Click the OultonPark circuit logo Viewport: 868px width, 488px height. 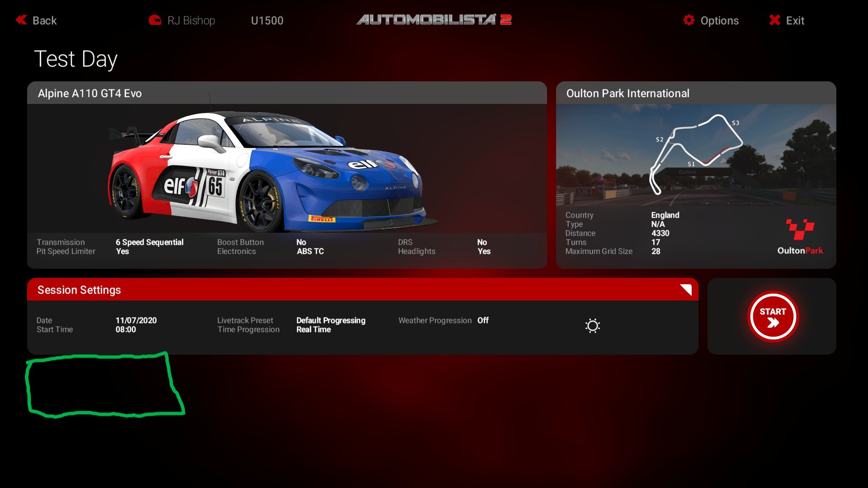800,237
